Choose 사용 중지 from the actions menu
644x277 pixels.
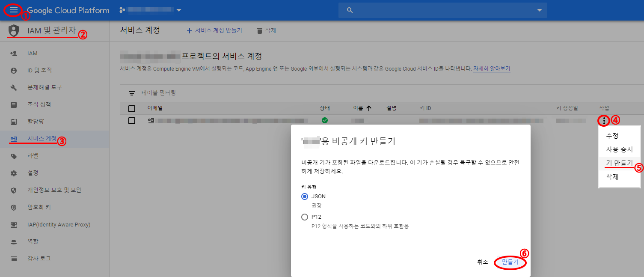click(620, 149)
